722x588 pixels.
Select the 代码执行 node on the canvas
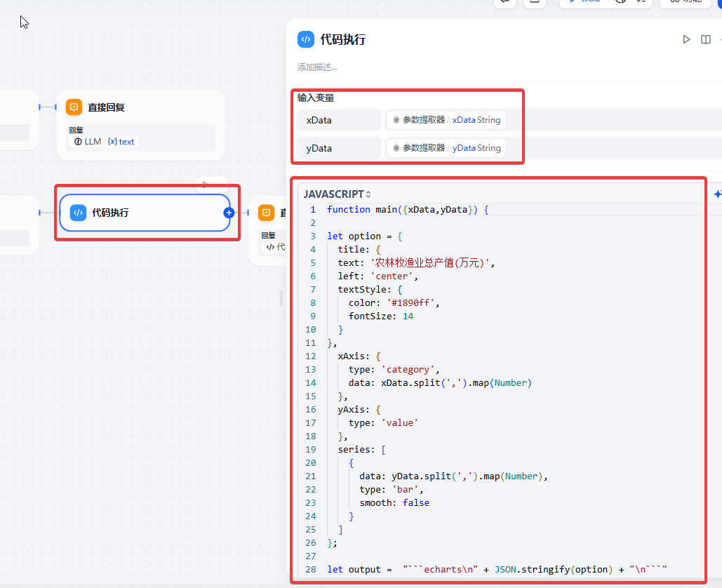pyautogui.click(x=145, y=213)
